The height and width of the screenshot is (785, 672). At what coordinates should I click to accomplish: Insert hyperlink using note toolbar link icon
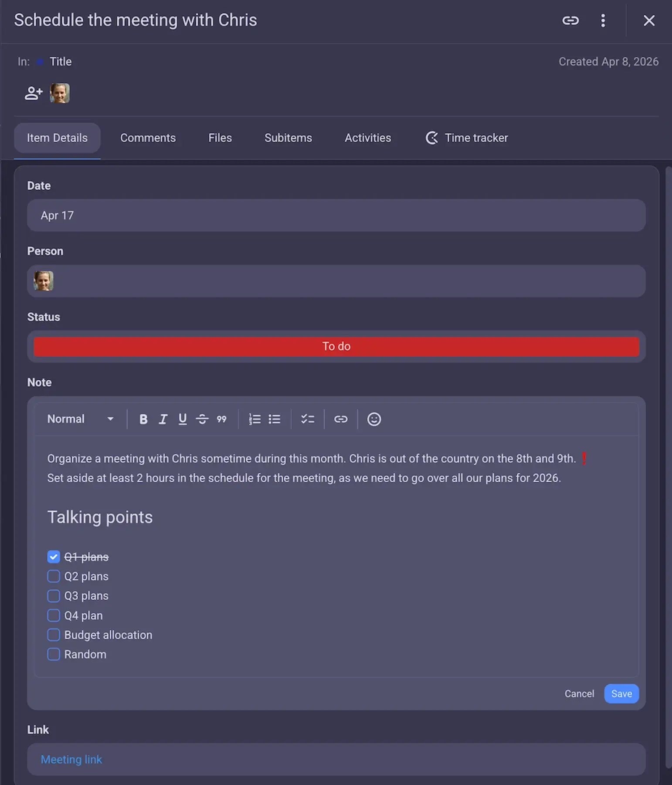tap(341, 419)
